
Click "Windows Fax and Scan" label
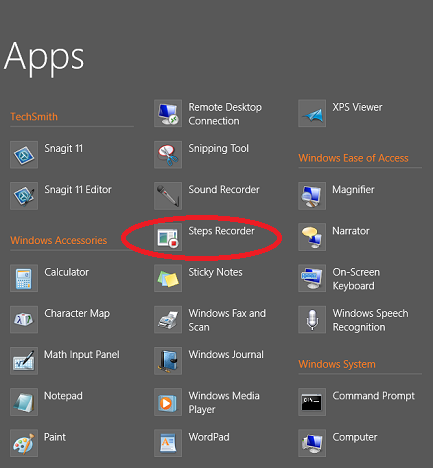[227, 320]
